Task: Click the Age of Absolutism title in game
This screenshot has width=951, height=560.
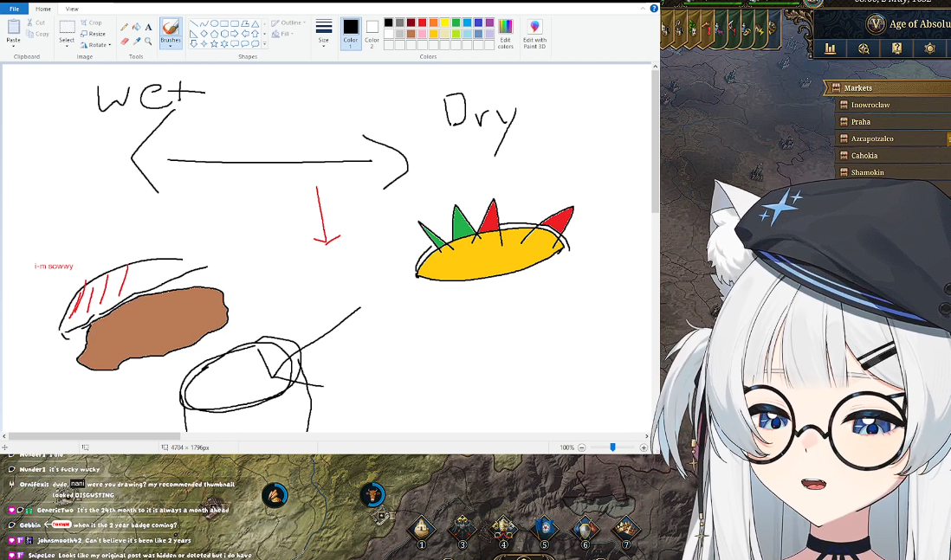Action: pyautogui.click(x=920, y=24)
